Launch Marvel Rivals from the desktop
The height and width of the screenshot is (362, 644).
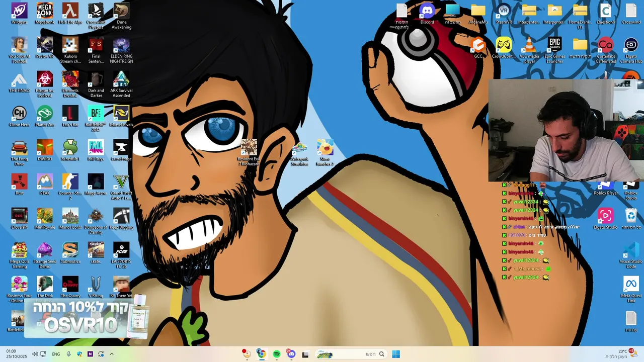[x=121, y=116]
